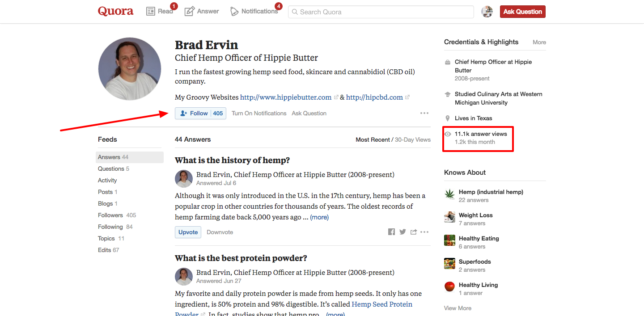Select Topics 11 in Feeds
Viewport: 644px width, 316px height.
point(111,239)
